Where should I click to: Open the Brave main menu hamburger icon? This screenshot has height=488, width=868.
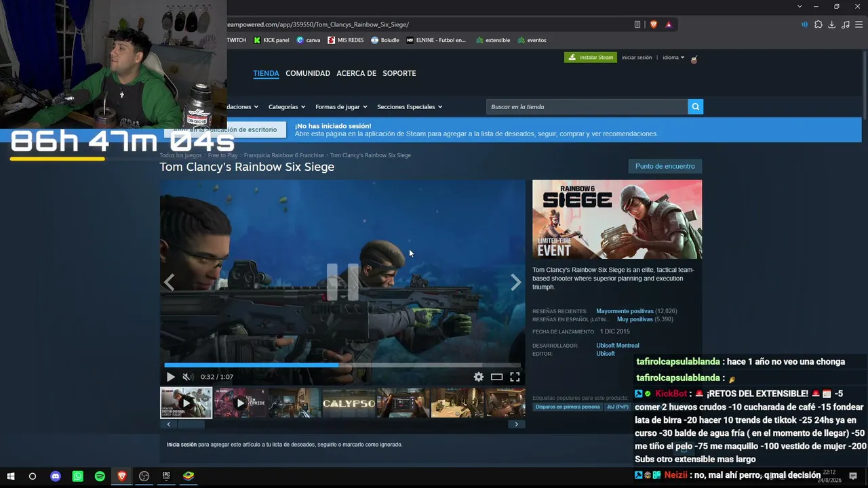(859, 24)
